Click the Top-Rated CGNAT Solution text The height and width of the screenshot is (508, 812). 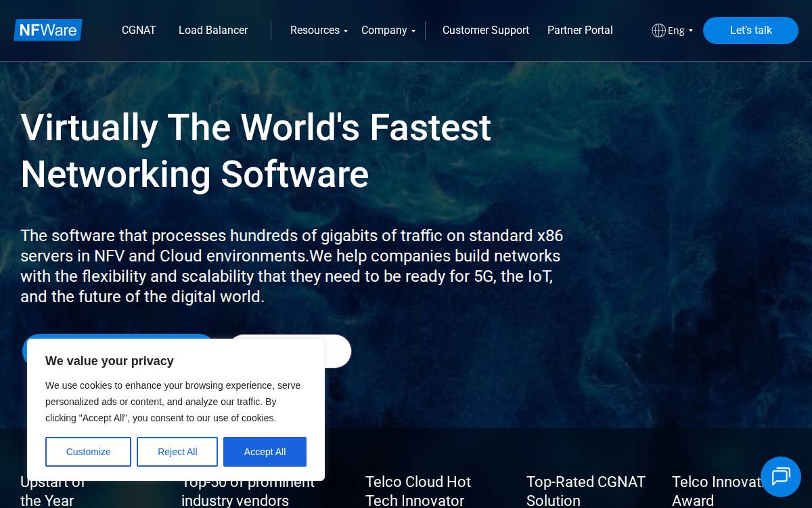coord(586,491)
